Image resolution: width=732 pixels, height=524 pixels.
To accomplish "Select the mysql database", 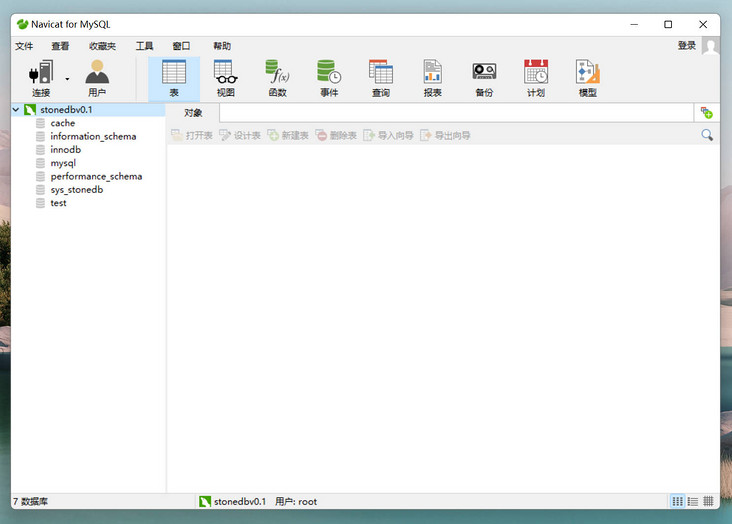I will (x=63, y=163).
